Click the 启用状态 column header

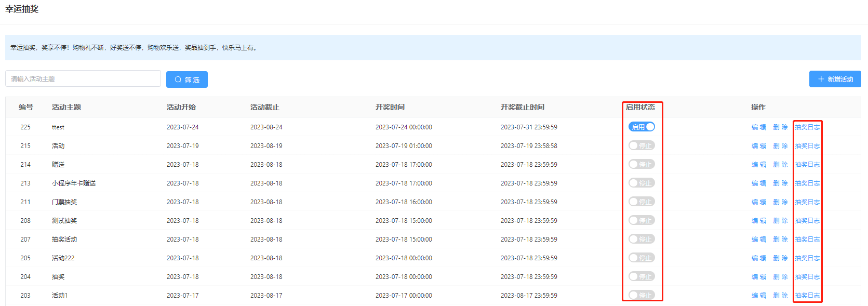click(x=640, y=107)
